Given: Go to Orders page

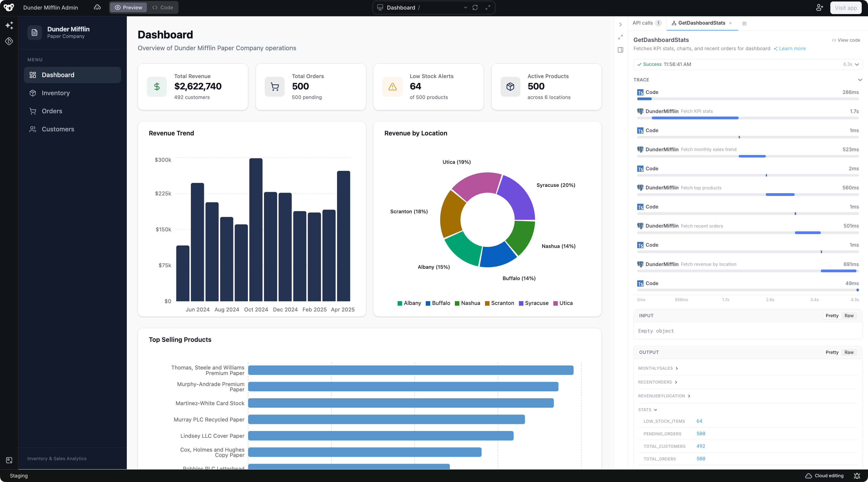Looking at the screenshot, I should (x=72, y=111).
